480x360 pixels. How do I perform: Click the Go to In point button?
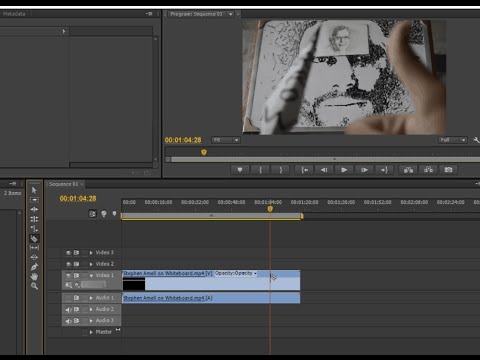tap(304, 170)
